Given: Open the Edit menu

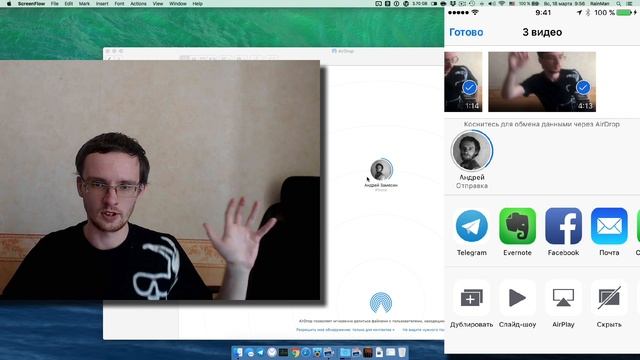Looking at the screenshot, I should [x=69, y=3].
